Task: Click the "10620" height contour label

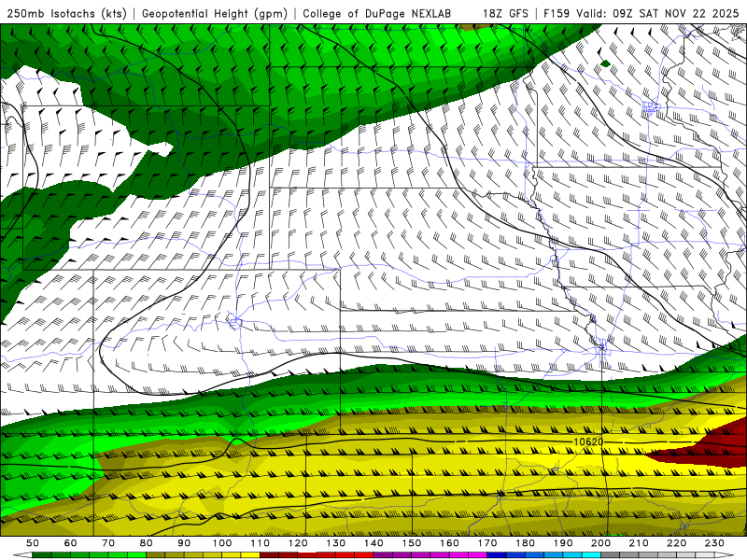Action: pos(588,441)
